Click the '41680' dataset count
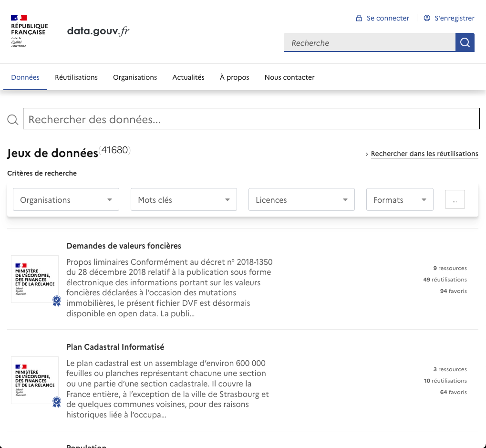 click(x=114, y=150)
